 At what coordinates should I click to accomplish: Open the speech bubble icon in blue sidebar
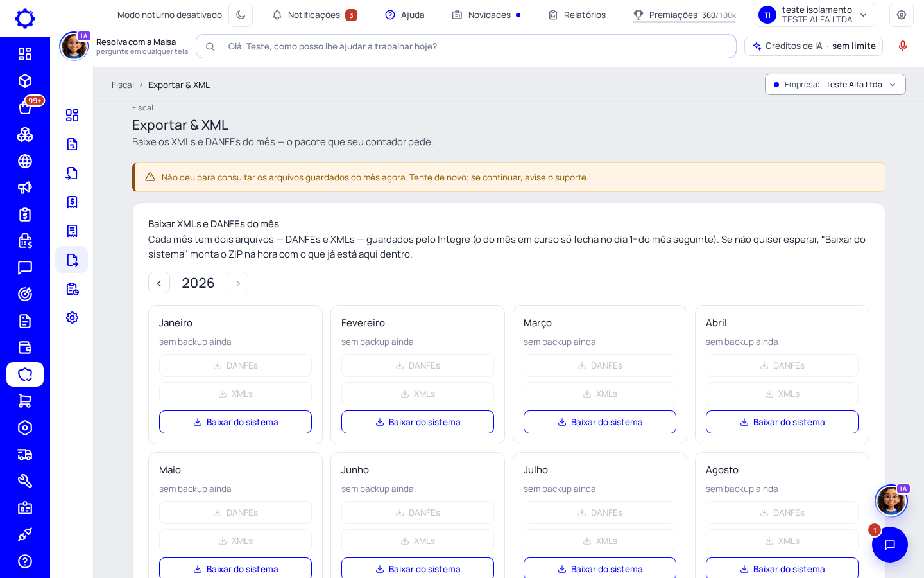(x=25, y=268)
